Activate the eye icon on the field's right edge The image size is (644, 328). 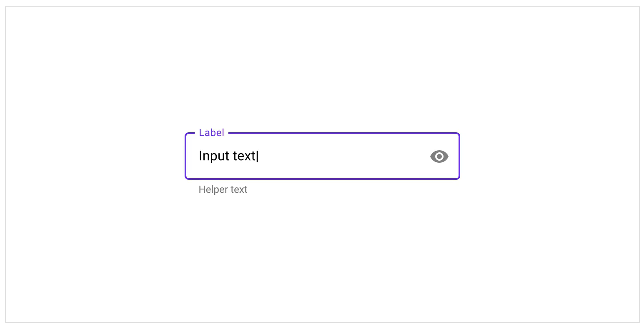[x=439, y=156]
